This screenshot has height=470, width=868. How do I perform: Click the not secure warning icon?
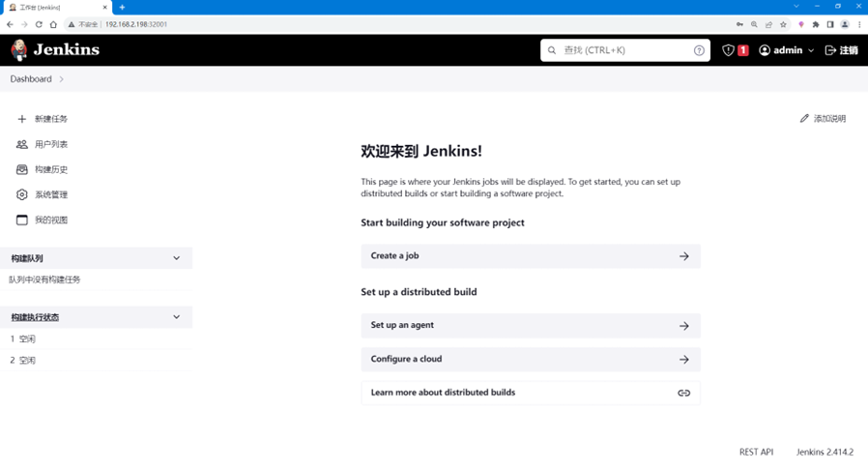pyautogui.click(x=72, y=24)
